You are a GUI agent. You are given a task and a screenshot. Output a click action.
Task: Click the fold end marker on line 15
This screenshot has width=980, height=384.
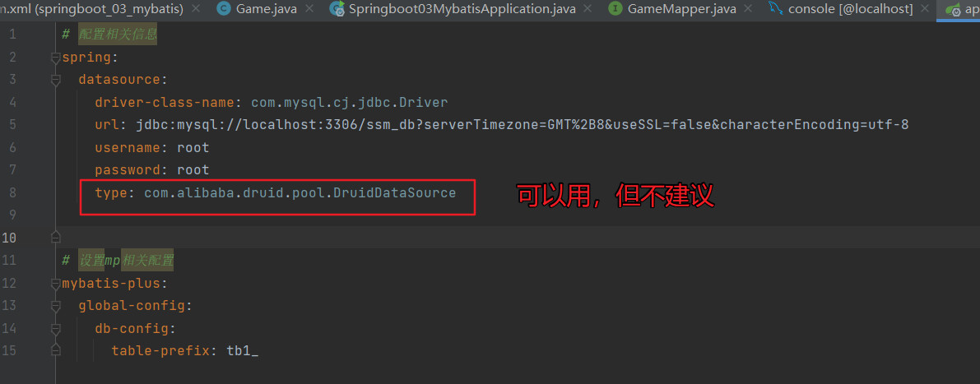tap(56, 350)
